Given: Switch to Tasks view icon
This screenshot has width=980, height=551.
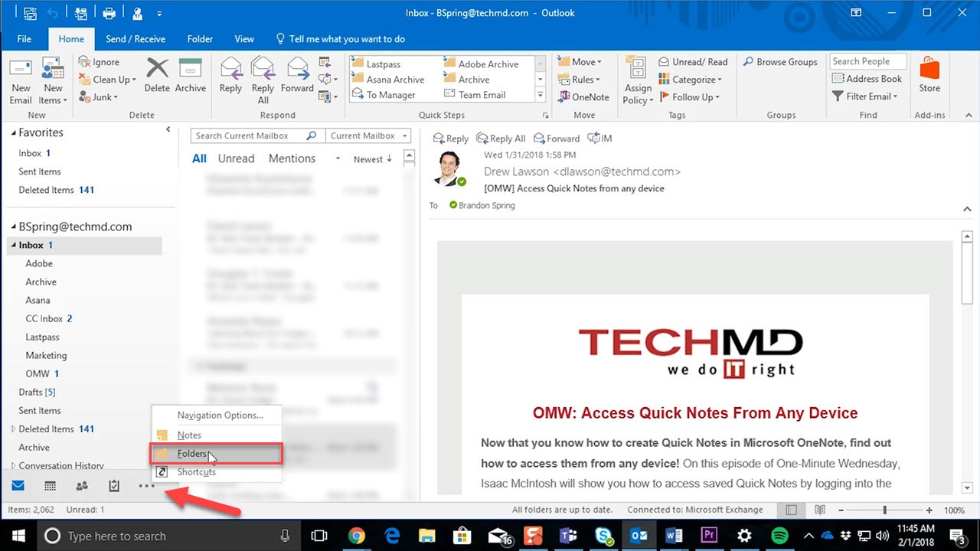Looking at the screenshot, I should click(x=114, y=486).
